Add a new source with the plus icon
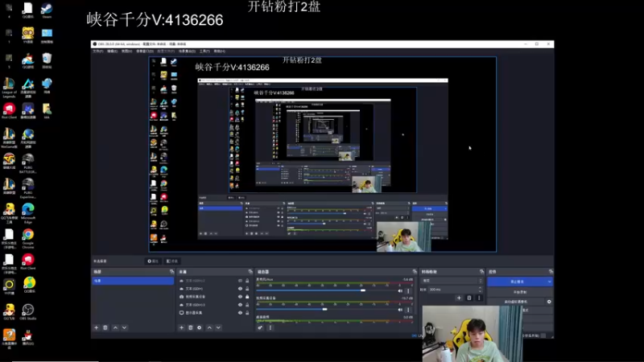Viewport: 644px width, 362px height. [x=182, y=327]
